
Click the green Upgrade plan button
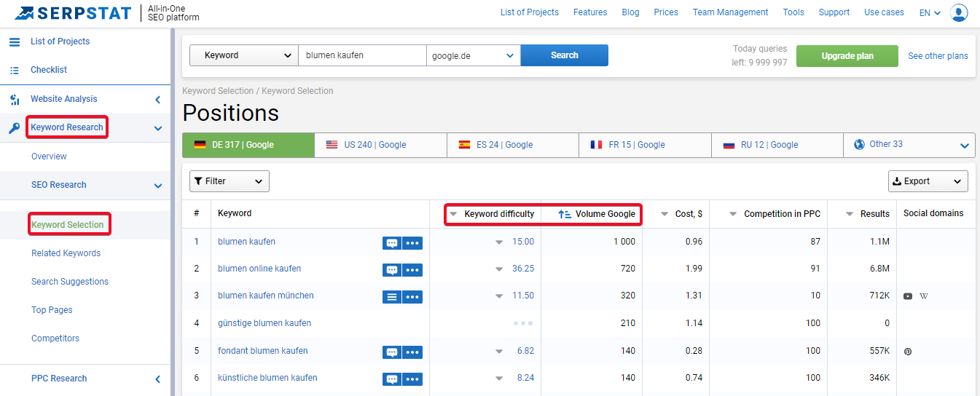tap(847, 56)
